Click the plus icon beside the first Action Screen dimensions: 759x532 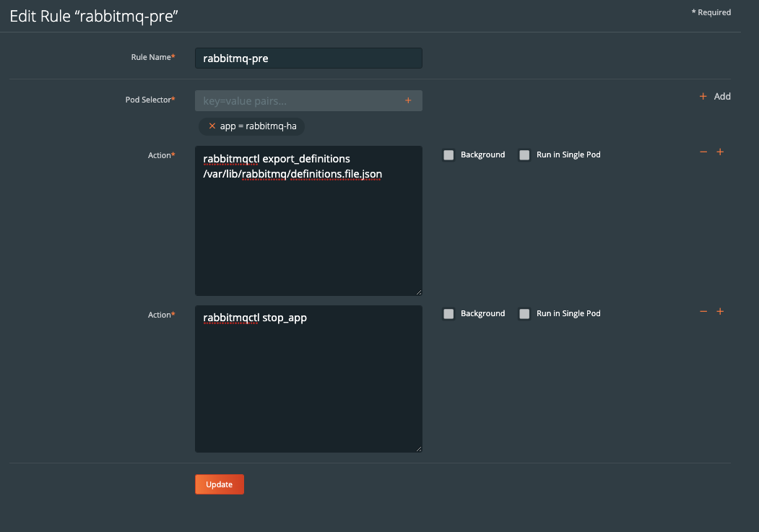(720, 152)
